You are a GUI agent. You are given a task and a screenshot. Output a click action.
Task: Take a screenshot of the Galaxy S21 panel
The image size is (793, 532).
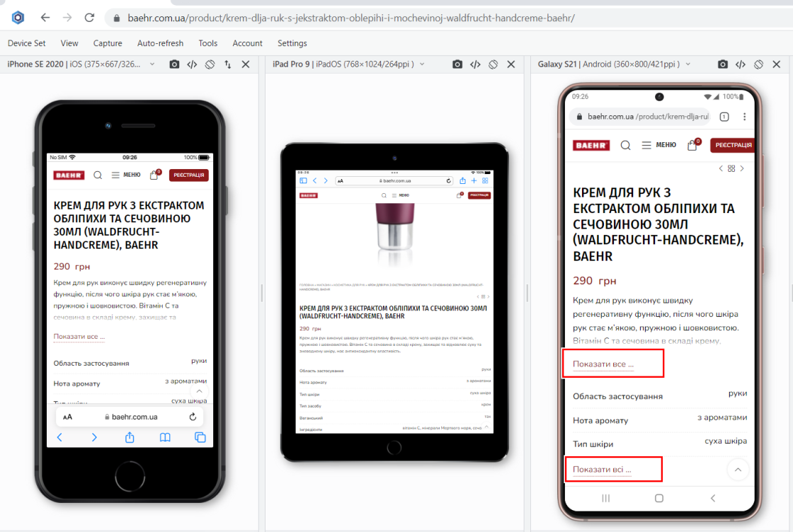(x=723, y=64)
